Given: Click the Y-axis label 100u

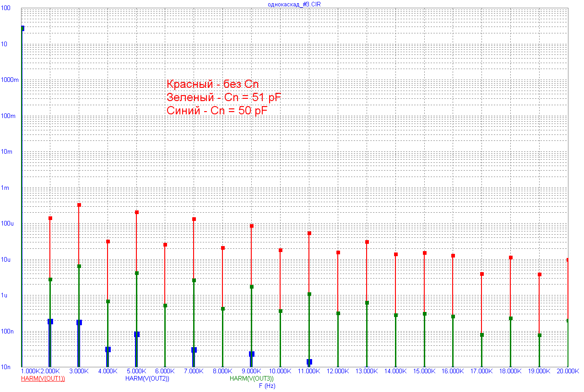Looking at the screenshot, I should [7, 224].
